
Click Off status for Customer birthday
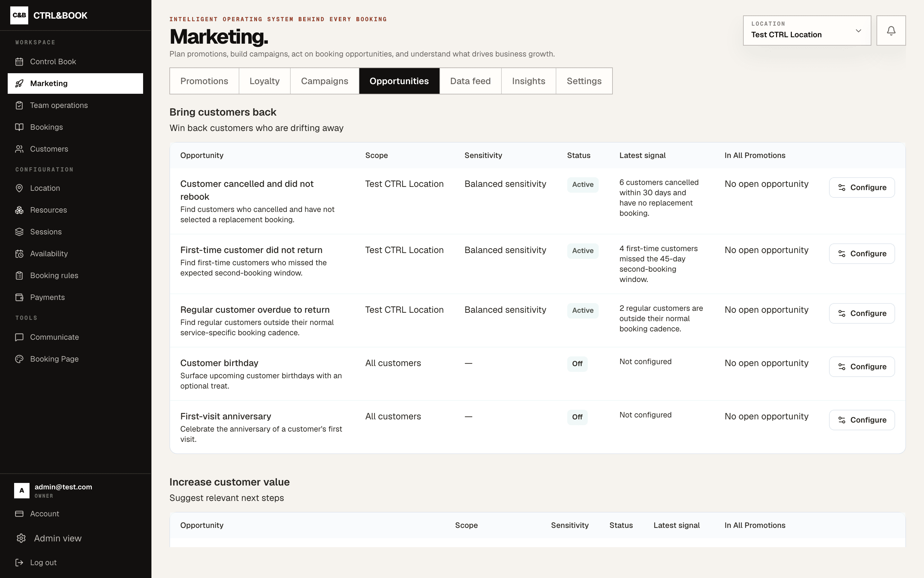[577, 364]
